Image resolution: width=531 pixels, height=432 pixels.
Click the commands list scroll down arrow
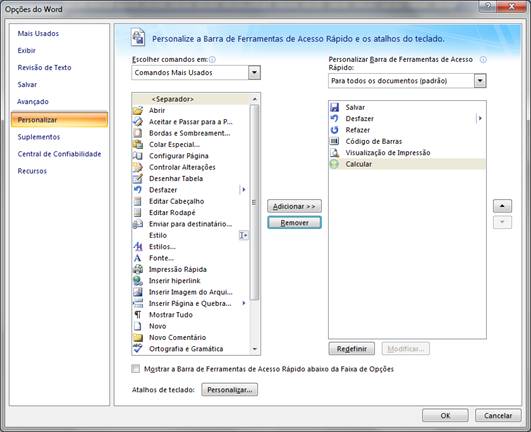pos(255,349)
